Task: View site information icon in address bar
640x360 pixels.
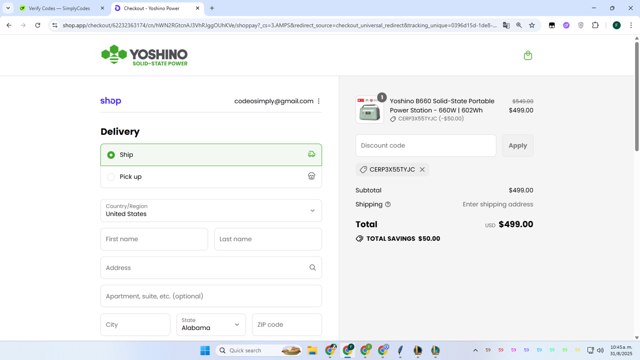Action: point(55,25)
